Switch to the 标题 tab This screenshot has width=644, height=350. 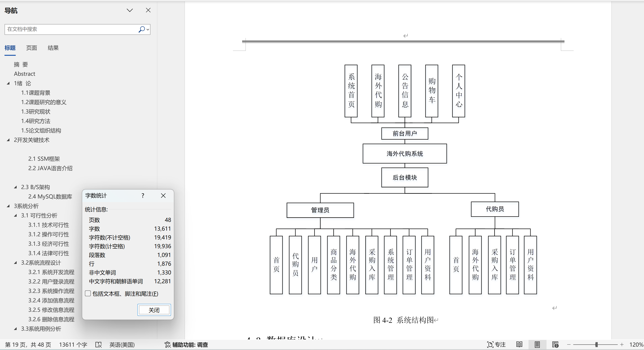tap(10, 48)
